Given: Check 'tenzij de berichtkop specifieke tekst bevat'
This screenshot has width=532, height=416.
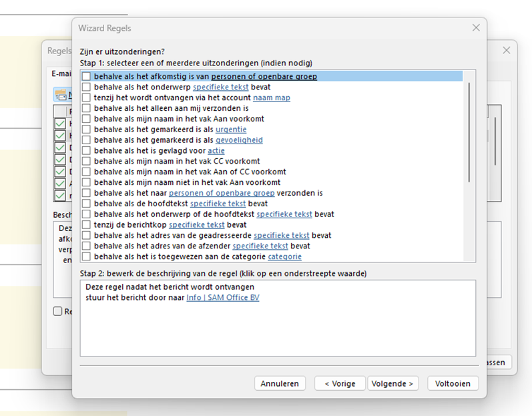Looking at the screenshot, I should click(x=86, y=225).
